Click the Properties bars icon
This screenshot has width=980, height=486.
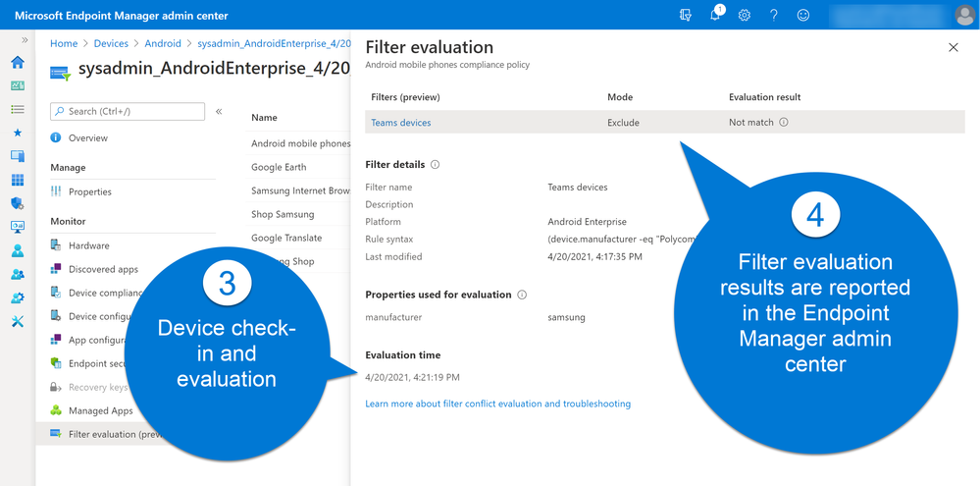(56, 191)
